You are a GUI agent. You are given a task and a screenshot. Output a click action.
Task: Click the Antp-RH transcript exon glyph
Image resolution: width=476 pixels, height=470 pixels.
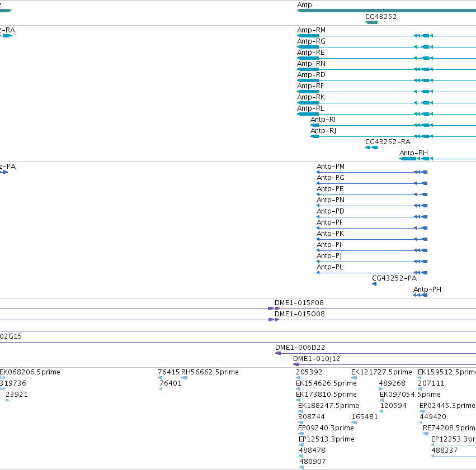pyautogui.click(x=408, y=159)
